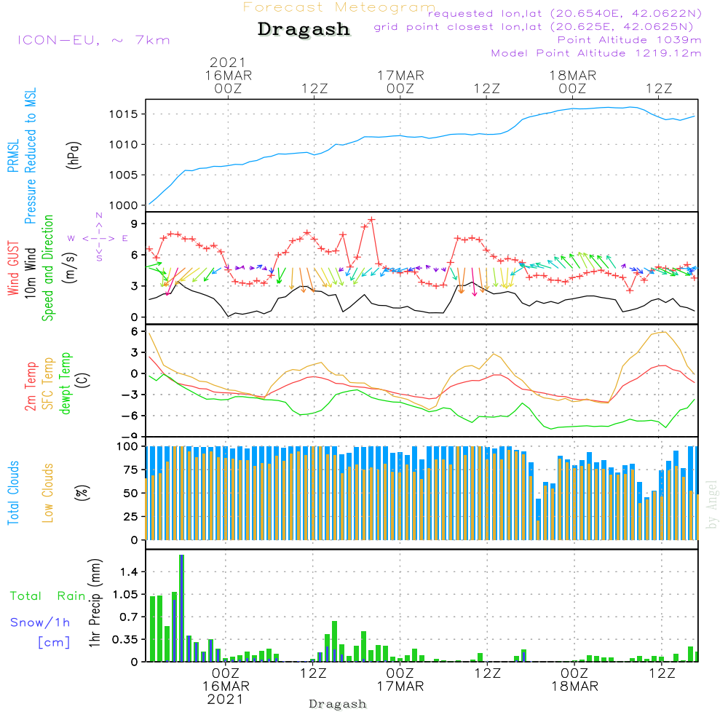Click the 0.35 tick on precipitation axis
Image resolution: width=728 pixels, height=728 pixels.
[x=125, y=639]
